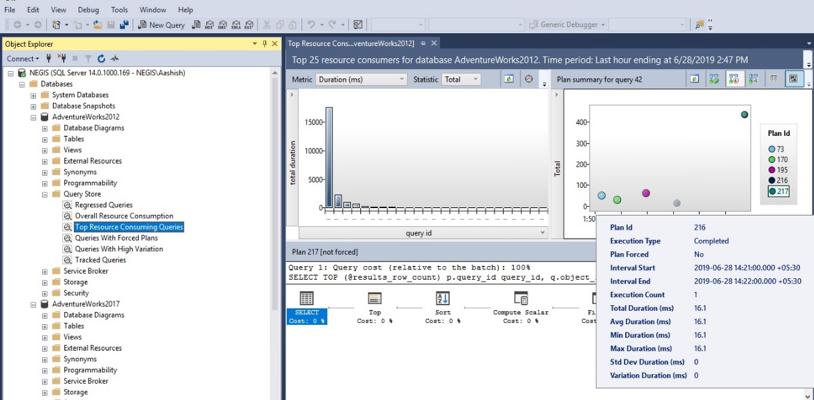
Task: Click the Activity pulse icon in Object Explorer
Action: 114,59
